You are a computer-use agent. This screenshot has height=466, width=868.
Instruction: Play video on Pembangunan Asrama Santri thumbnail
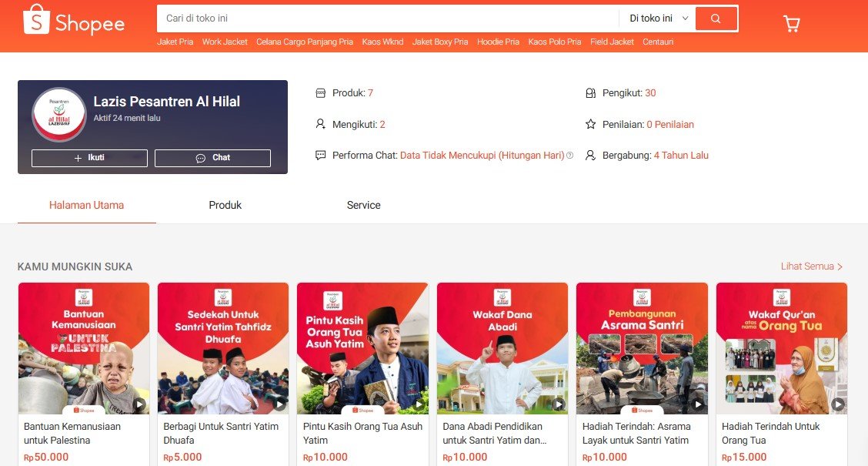coord(698,404)
